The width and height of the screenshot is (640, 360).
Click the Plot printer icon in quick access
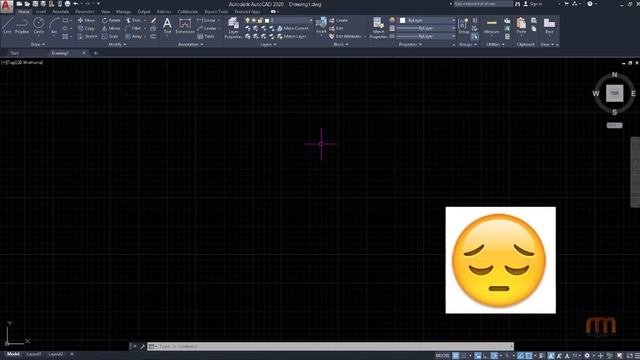(x=67, y=4)
